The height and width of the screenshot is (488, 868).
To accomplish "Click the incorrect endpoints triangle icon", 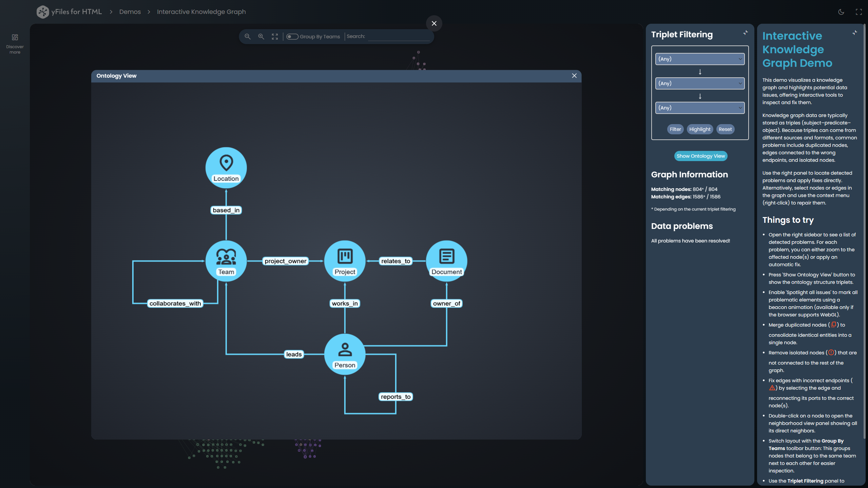I will 772,388.
